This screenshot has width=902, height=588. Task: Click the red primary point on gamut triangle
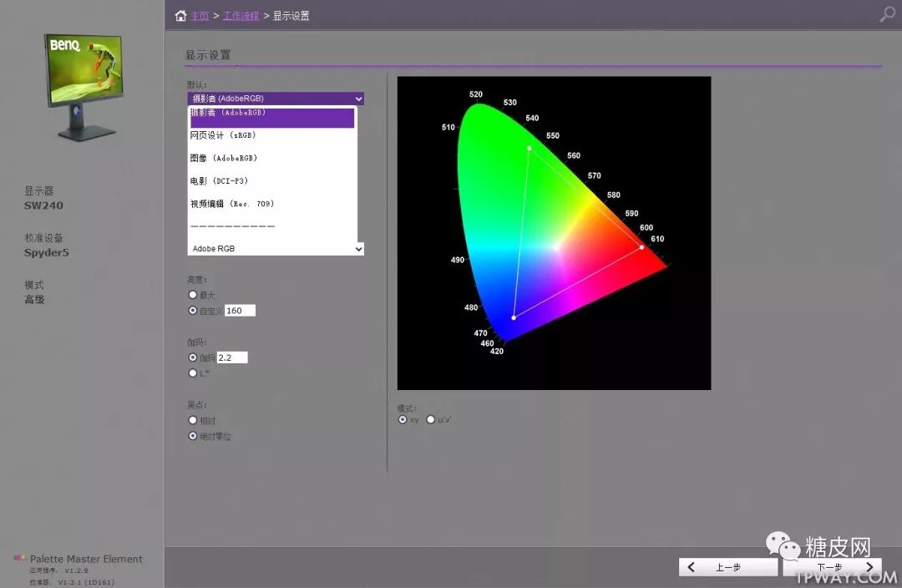(641, 247)
